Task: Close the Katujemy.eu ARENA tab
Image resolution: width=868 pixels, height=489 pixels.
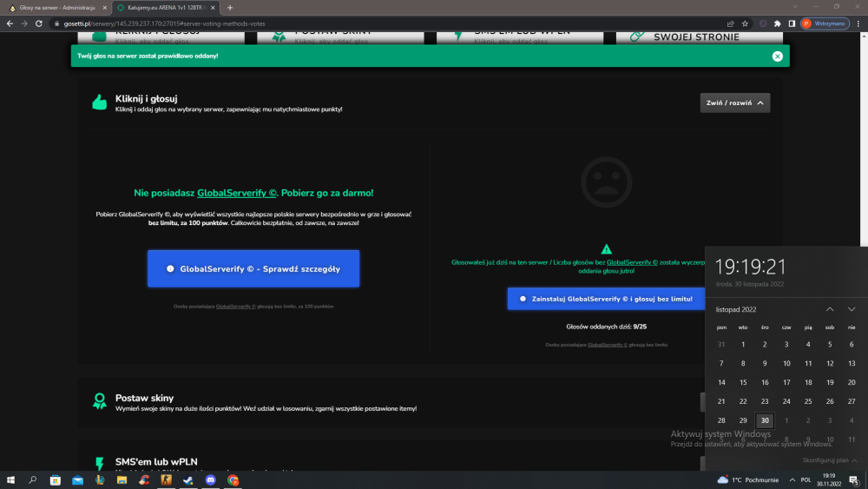Action: [x=214, y=8]
